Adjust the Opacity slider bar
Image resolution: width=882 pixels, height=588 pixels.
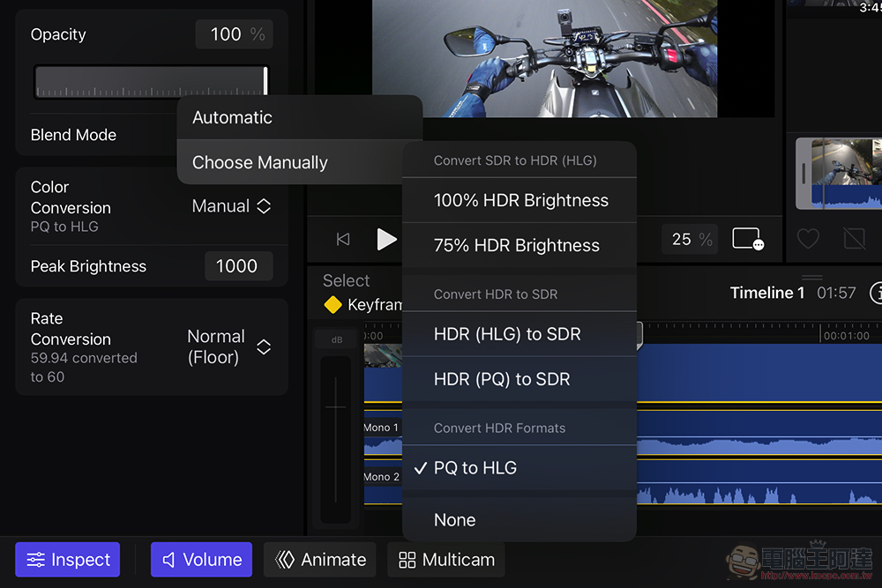point(152,82)
